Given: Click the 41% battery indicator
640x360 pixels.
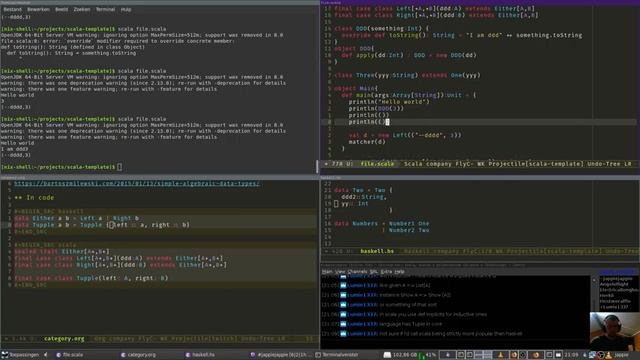Looking at the screenshot, I should pos(431,355).
